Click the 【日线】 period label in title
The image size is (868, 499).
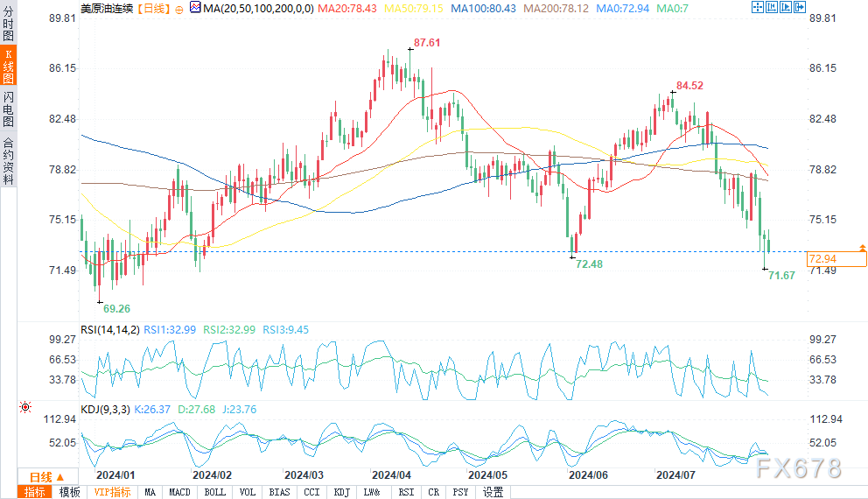click(x=153, y=8)
